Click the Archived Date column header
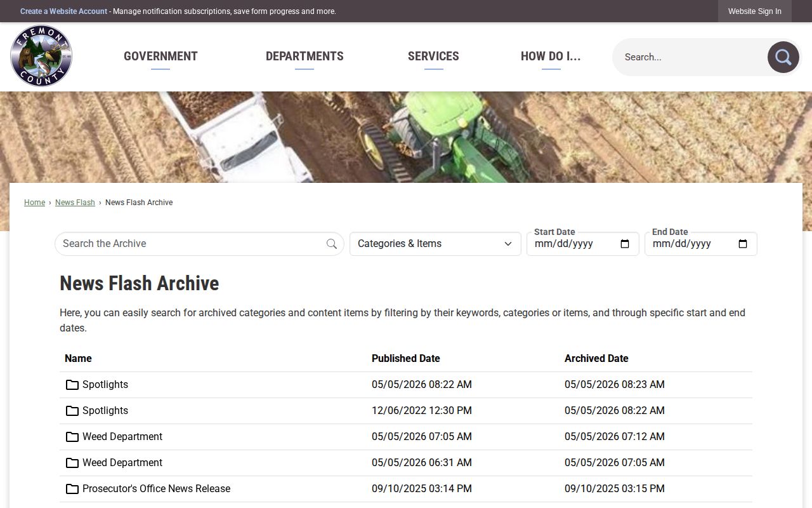 tap(596, 359)
